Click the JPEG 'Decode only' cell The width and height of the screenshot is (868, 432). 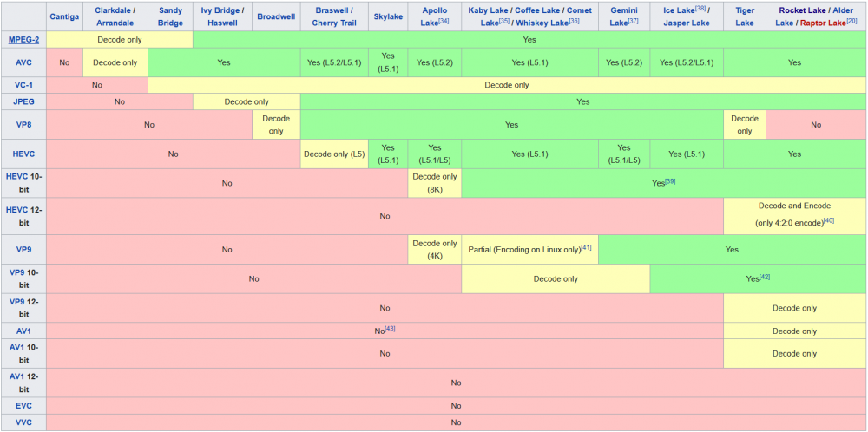[x=247, y=101]
